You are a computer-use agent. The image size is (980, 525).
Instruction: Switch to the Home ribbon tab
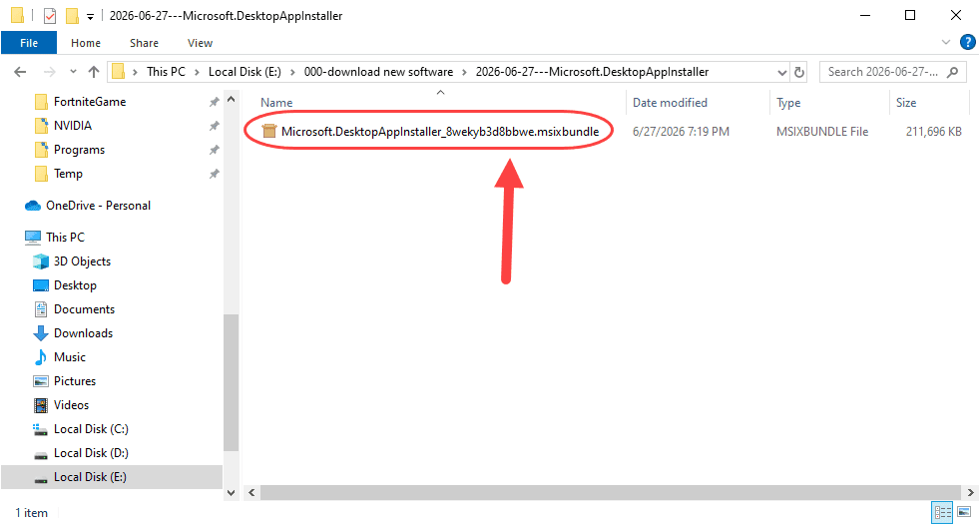[86, 43]
